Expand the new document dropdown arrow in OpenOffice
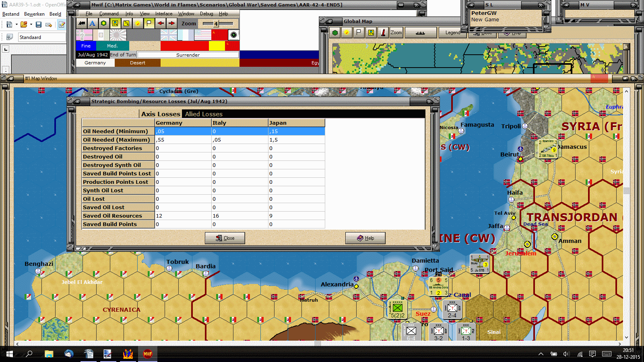Screen dimensions: 644x362 pyautogui.click(x=17, y=25)
